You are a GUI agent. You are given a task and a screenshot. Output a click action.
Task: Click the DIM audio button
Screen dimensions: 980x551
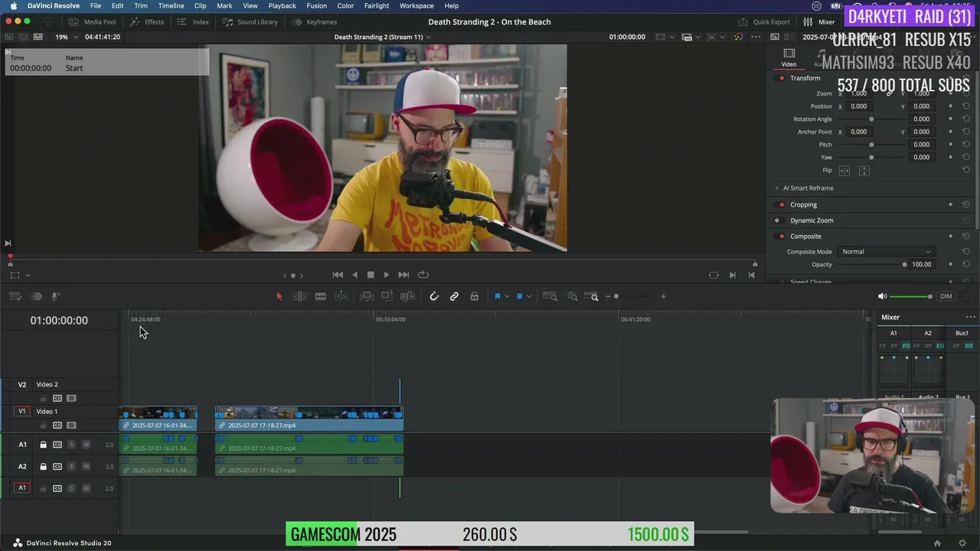pyautogui.click(x=946, y=296)
